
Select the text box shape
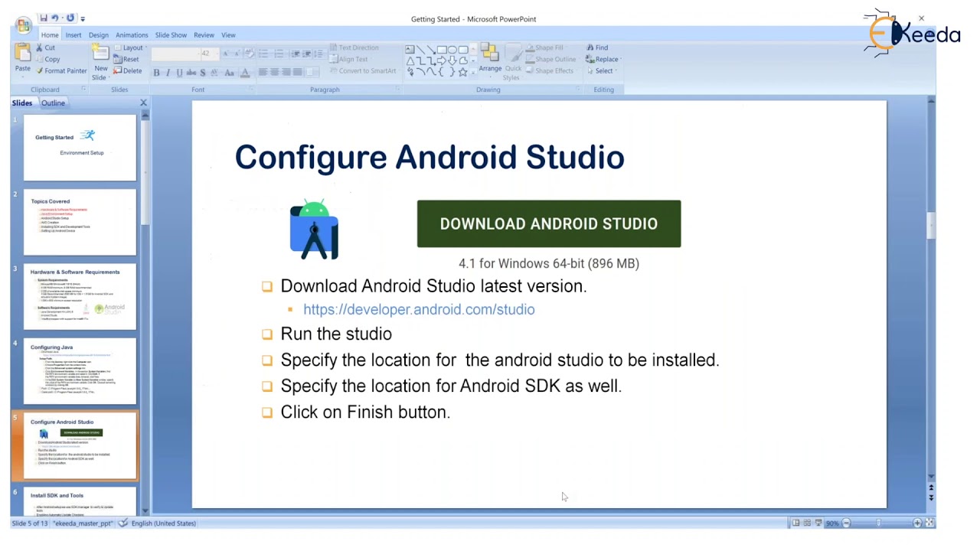410,50
